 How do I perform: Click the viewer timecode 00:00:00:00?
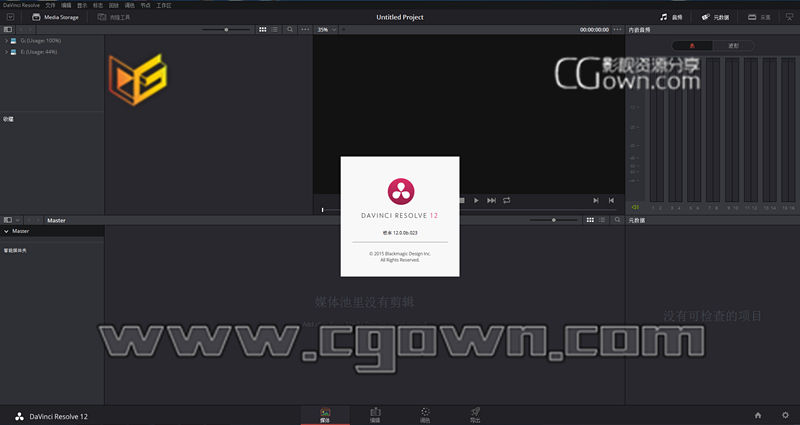coord(594,30)
